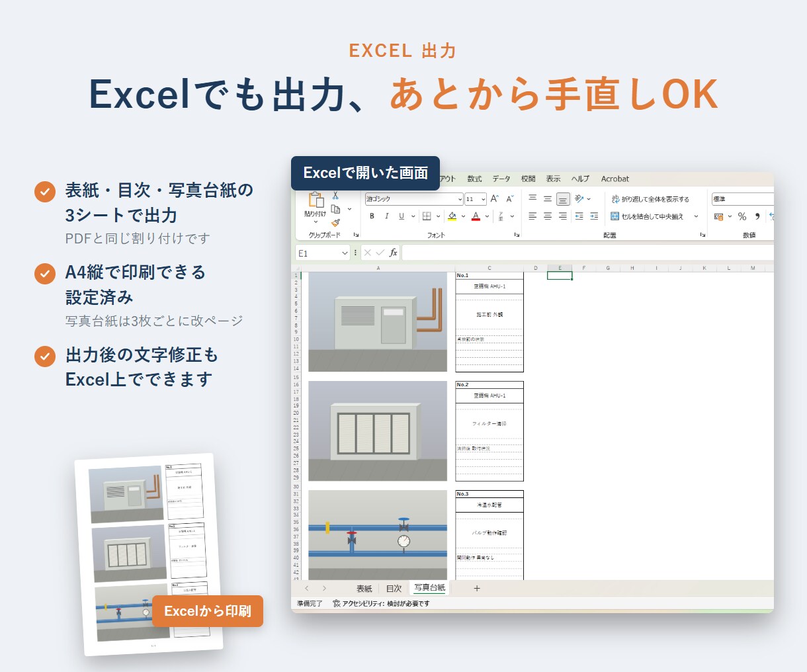
Task: Open the font size dropdown showing 11
Action: (484, 199)
